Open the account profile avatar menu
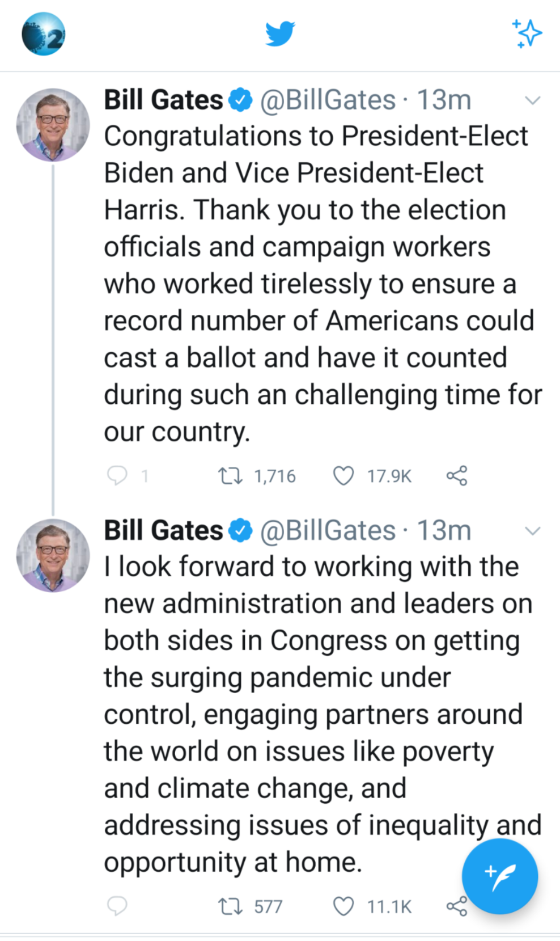Viewport: 560px width, 941px height. pyautogui.click(x=43, y=34)
